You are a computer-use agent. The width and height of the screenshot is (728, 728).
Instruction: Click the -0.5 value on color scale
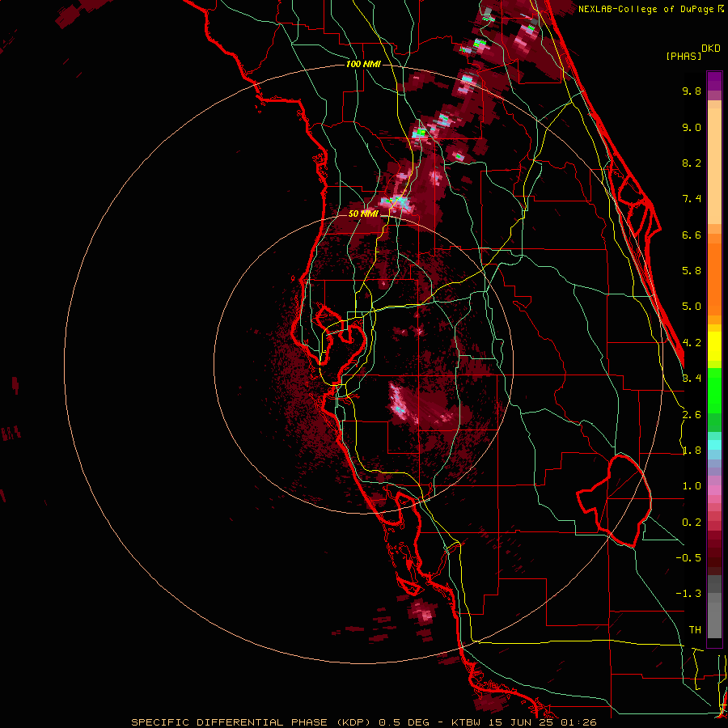tap(688, 558)
